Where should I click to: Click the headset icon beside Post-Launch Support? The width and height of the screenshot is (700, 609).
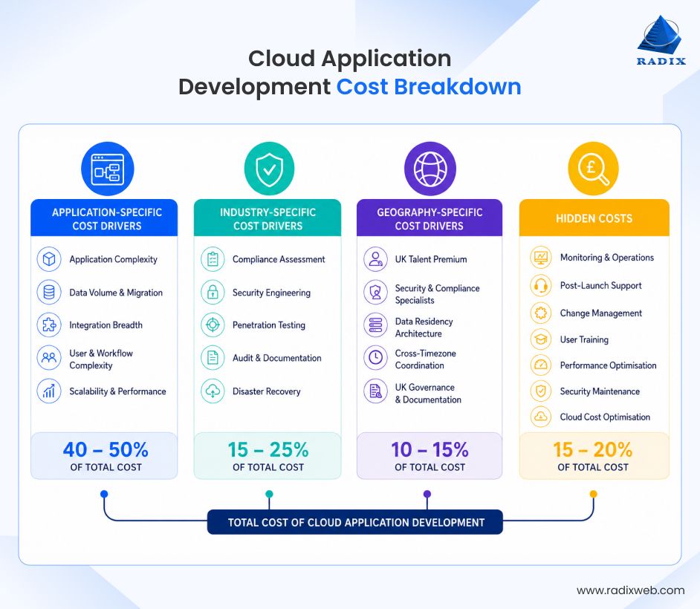[x=541, y=285]
